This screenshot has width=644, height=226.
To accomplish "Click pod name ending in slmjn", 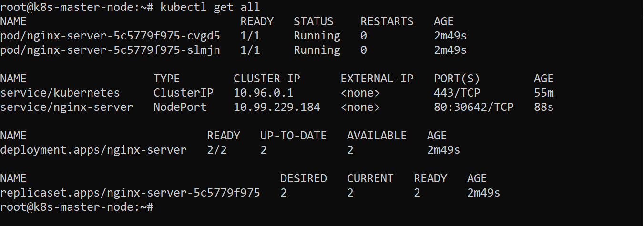I will pyautogui.click(x=110, y=50).
